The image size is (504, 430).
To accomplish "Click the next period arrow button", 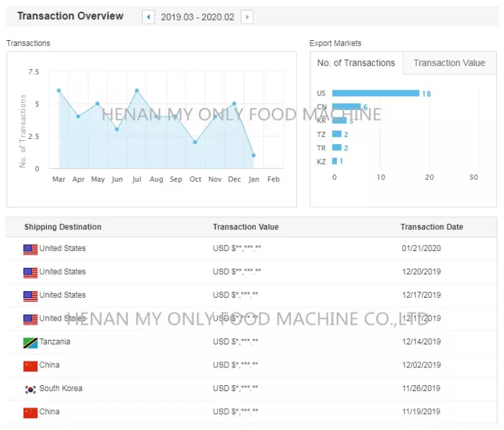I will pos(247,17).
